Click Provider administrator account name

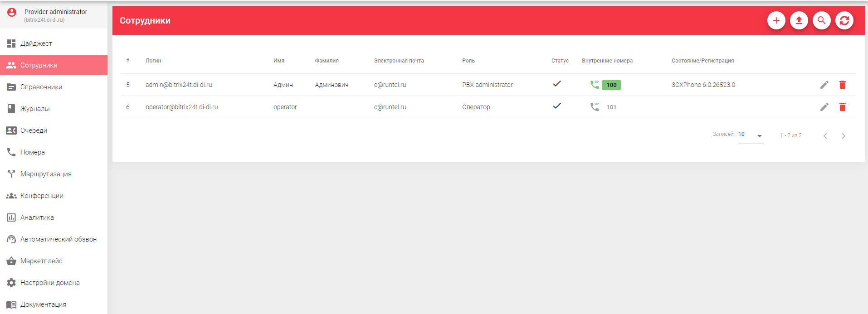56,12
